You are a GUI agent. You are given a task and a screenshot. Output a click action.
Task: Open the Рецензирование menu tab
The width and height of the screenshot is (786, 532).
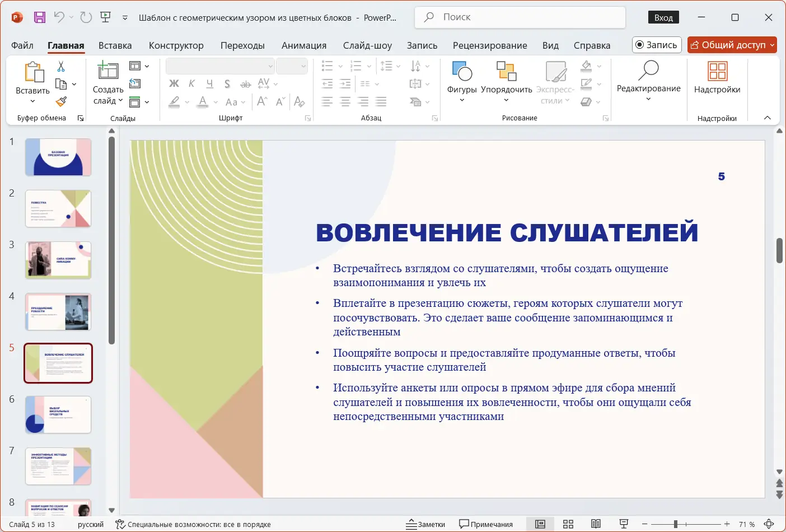tap(490, 45)
